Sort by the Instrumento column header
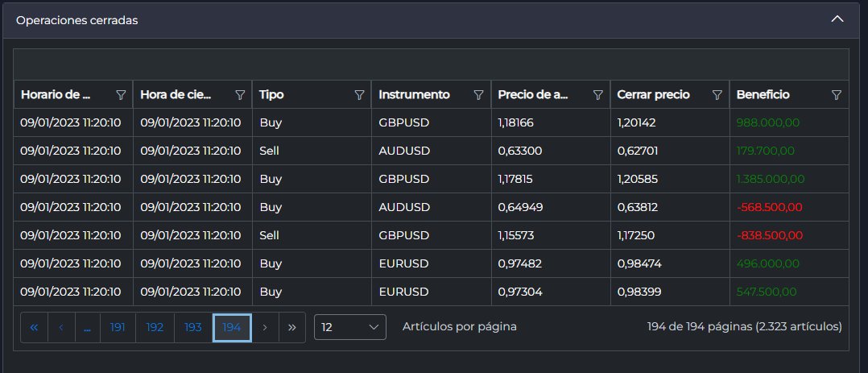Viewport: 868px width, 373px height. click(x=414, y=95)
